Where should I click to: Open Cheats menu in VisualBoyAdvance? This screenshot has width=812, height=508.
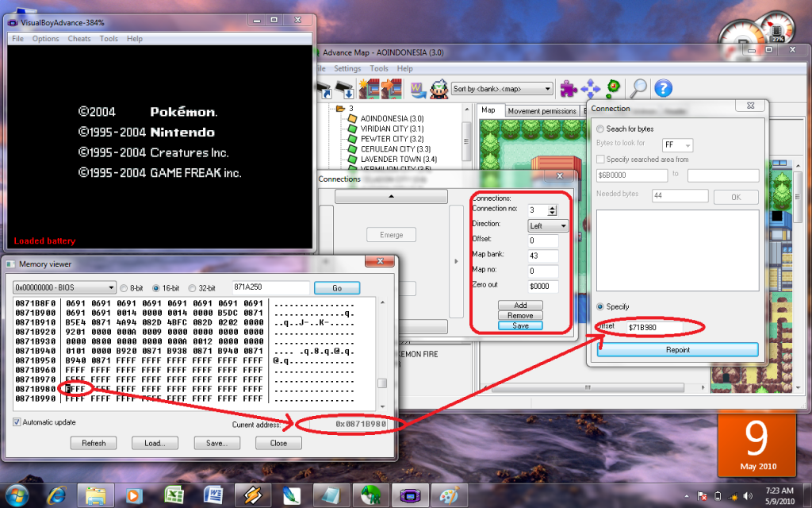79,39
